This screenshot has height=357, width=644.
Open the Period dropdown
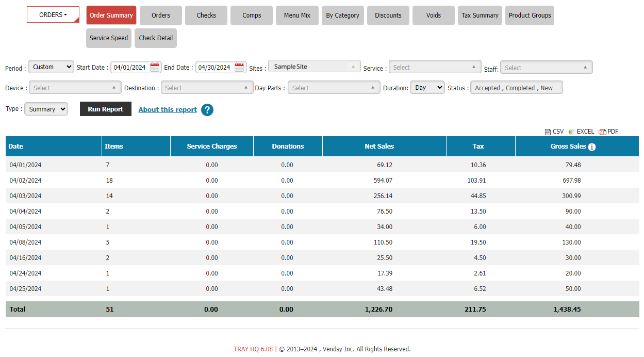pos(51,67)
